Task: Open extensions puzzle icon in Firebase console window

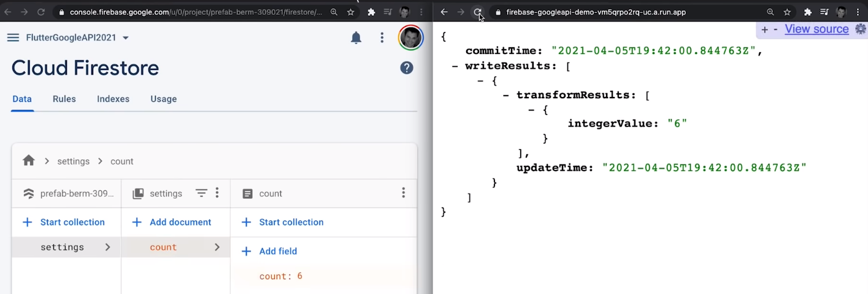Action: click(x=371, y=12)
